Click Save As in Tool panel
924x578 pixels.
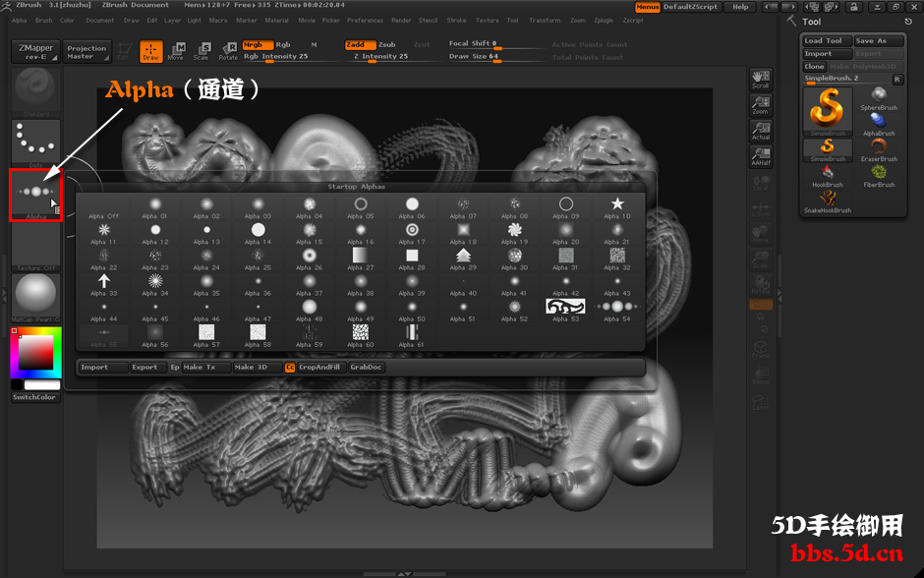tap(879, 40)
